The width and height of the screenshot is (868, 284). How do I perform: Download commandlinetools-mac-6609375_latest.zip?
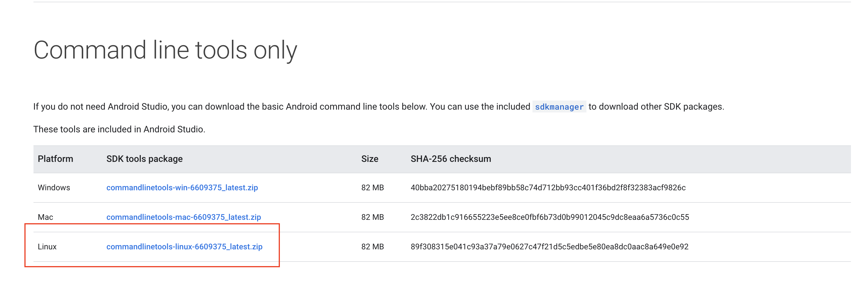click(183, 217)
